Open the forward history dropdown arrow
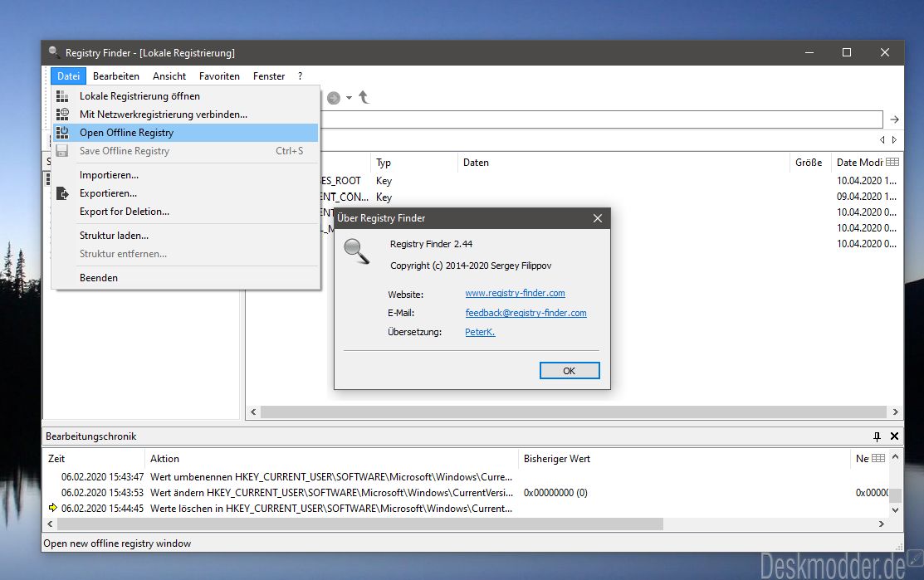Screen dimensions: 924x580 [x=349, y=98]
